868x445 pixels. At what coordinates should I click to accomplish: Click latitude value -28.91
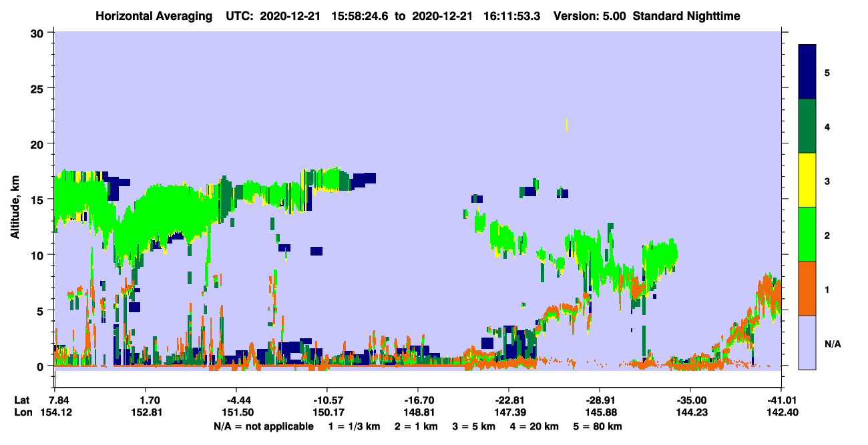click(x=600, y=400)
